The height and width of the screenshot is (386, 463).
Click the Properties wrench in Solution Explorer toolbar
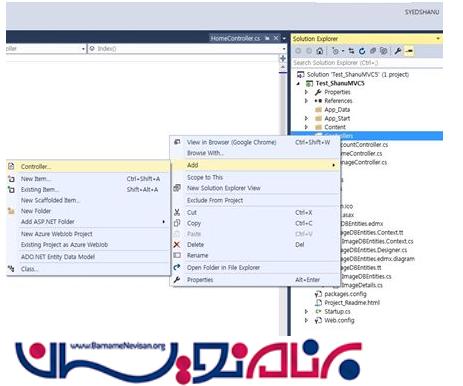click(397, 51)
